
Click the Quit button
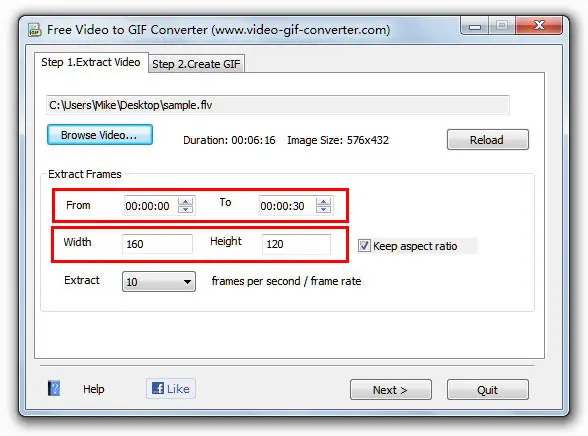tap(488, 390)
